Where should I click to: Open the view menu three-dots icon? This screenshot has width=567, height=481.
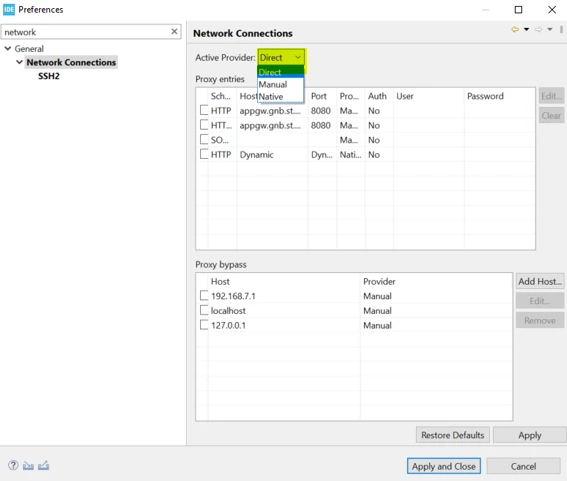(x=561, y=29)
